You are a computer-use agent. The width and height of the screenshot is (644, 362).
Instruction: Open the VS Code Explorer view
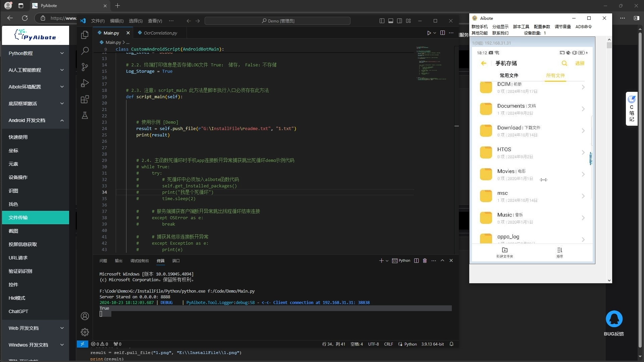coord(85,35)
